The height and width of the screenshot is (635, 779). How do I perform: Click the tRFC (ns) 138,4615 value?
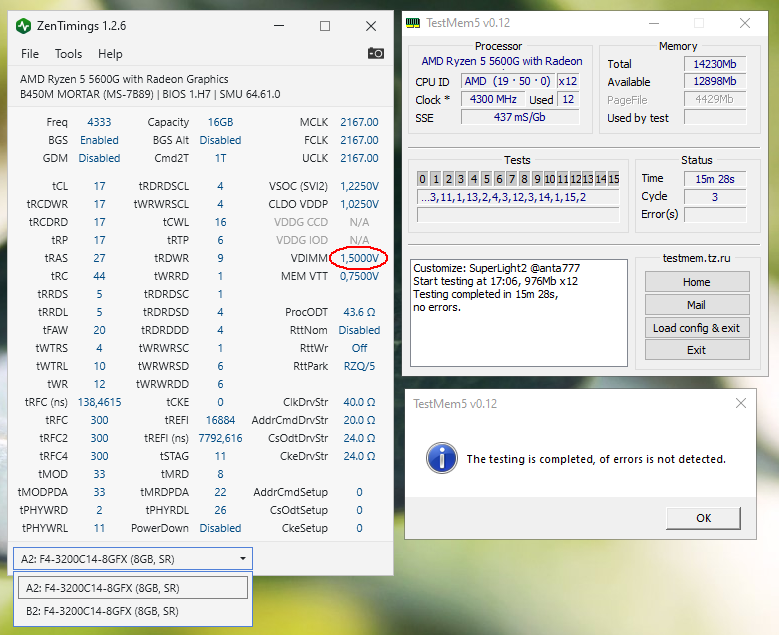[99, 402]
